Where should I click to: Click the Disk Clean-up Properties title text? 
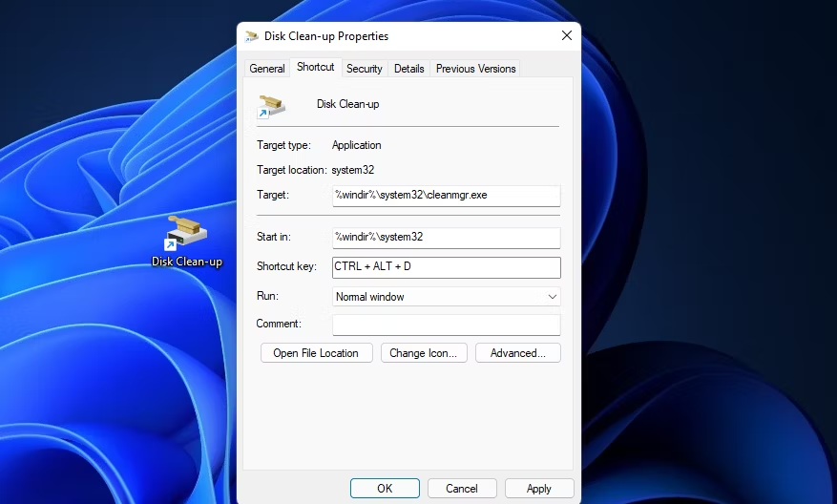point(326,36)
